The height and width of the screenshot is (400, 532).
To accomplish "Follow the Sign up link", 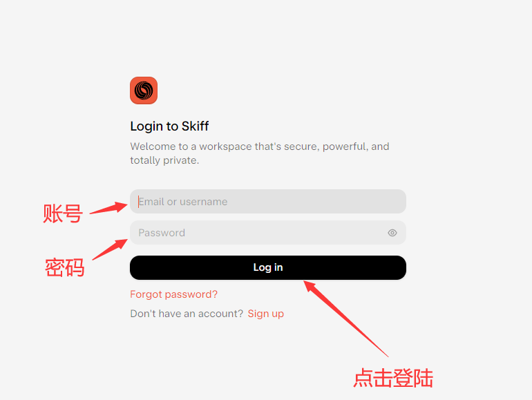I will tap(266, 314).
